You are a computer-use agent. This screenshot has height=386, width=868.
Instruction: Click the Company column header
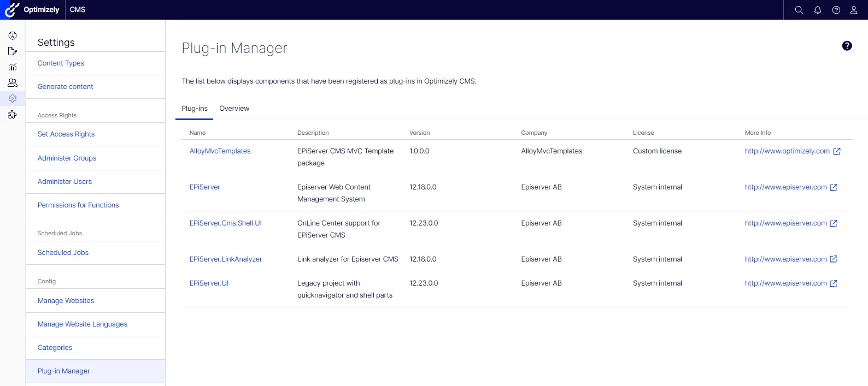pyautogui.click(x=534, y=133)
